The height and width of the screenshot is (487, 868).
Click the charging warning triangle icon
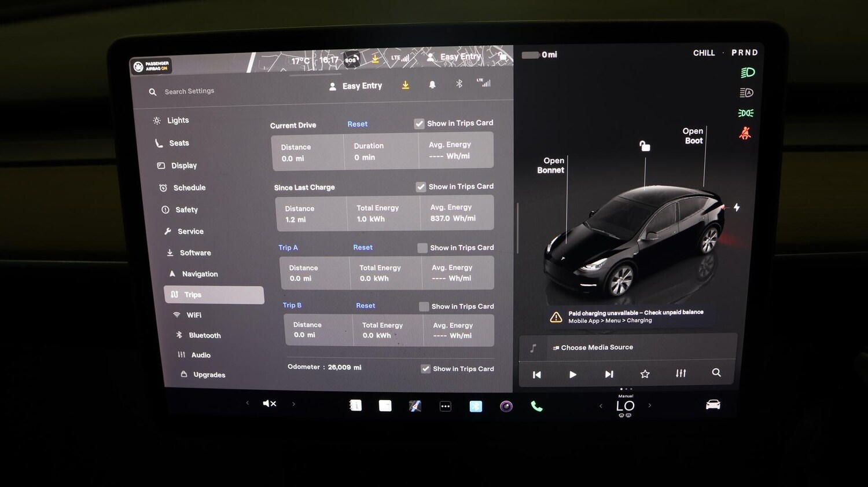coord(556,317)
